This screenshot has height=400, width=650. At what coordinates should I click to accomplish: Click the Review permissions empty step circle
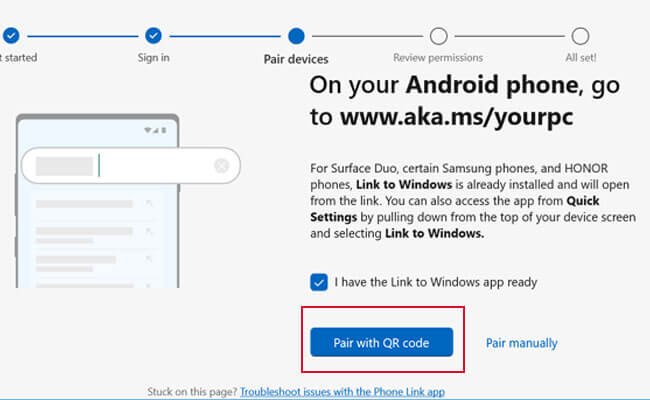pyautogui.click(x=438, y=36)
